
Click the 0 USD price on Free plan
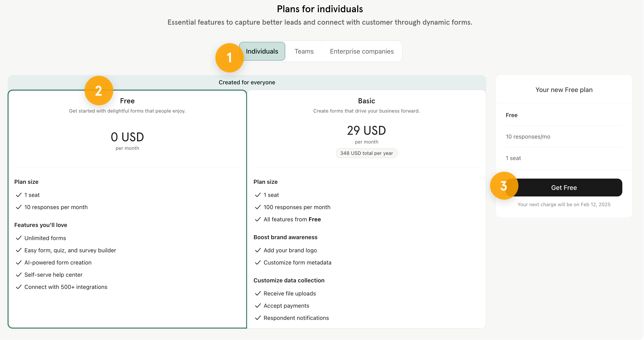[127, 137]
